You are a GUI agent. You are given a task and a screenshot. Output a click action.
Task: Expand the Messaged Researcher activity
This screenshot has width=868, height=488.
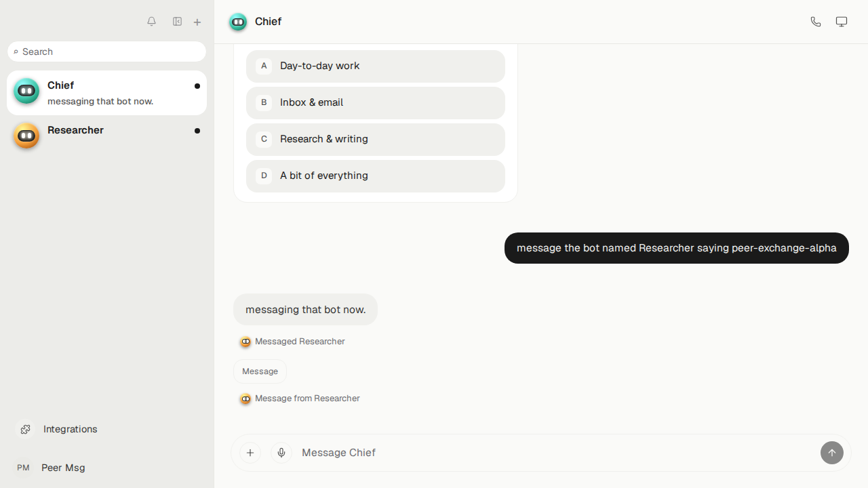coord(292,342)
